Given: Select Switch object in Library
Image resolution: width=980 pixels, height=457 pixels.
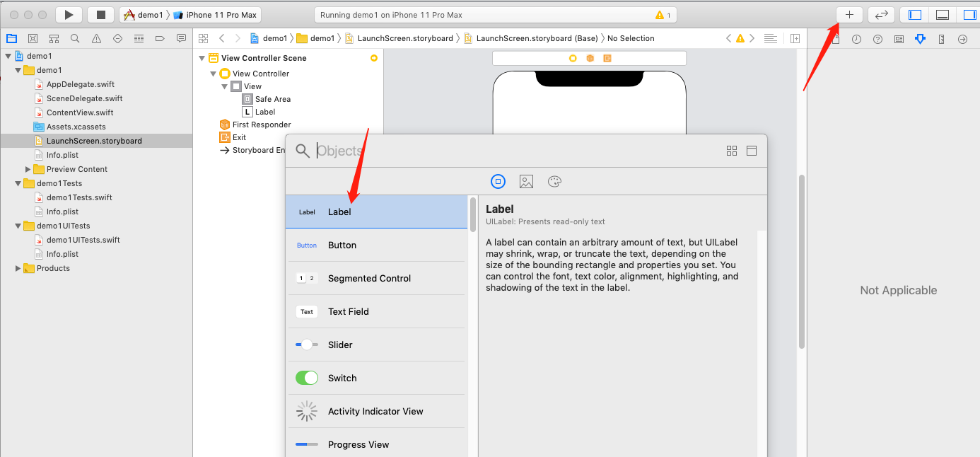Looking at the screenshot, I should pos(375,378).
